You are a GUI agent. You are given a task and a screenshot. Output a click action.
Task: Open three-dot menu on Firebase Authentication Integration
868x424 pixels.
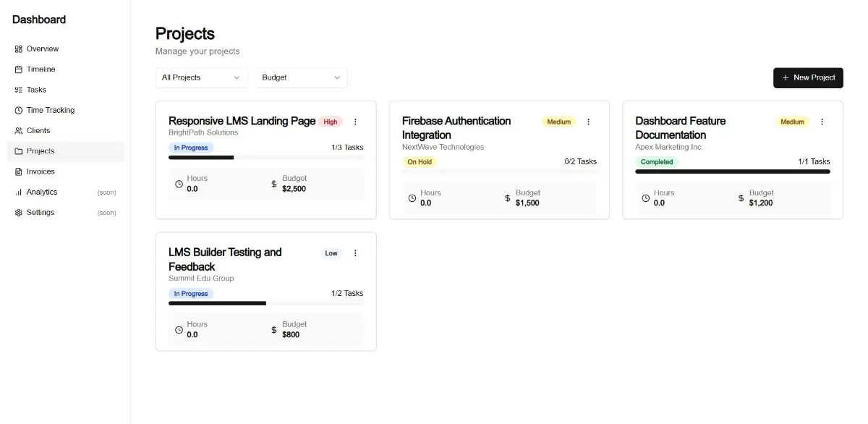pos(588,122)
